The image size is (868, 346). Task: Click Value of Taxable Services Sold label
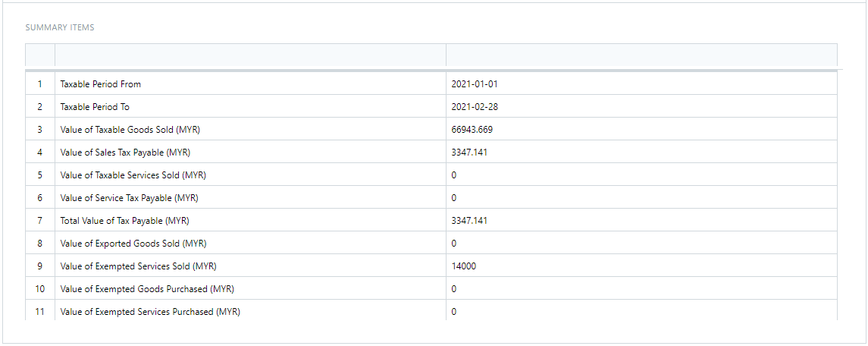(x=133, y=175)
